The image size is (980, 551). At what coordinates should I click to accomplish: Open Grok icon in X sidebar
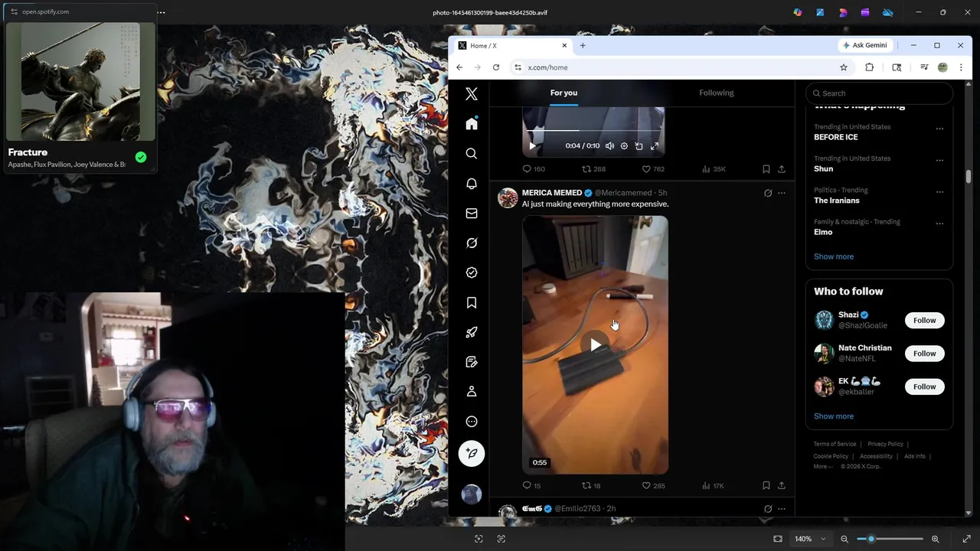(x=472, y=243)
